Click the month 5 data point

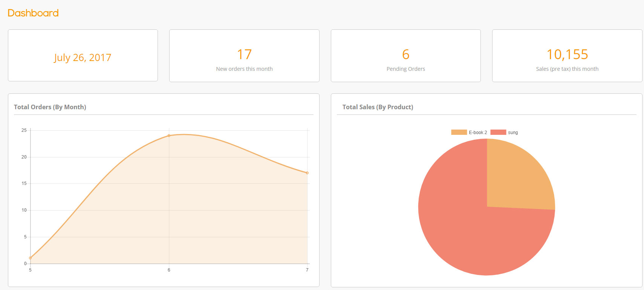click(x=30, y=258)
